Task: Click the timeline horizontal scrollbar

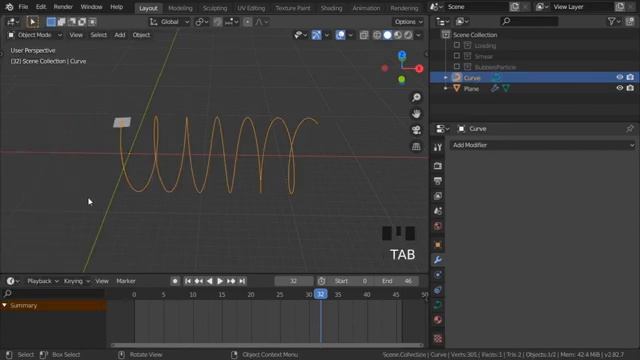Action: tap(267, 345)
